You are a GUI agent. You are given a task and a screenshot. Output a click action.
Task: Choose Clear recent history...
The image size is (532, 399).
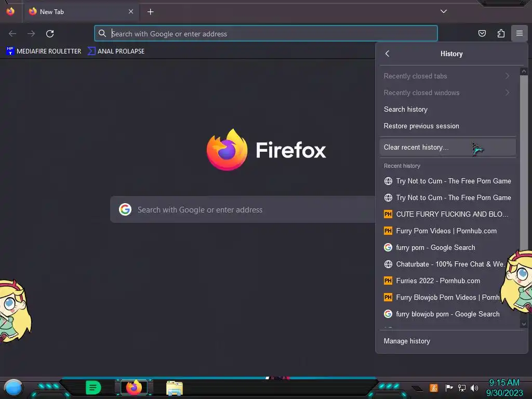click(447, 147)
